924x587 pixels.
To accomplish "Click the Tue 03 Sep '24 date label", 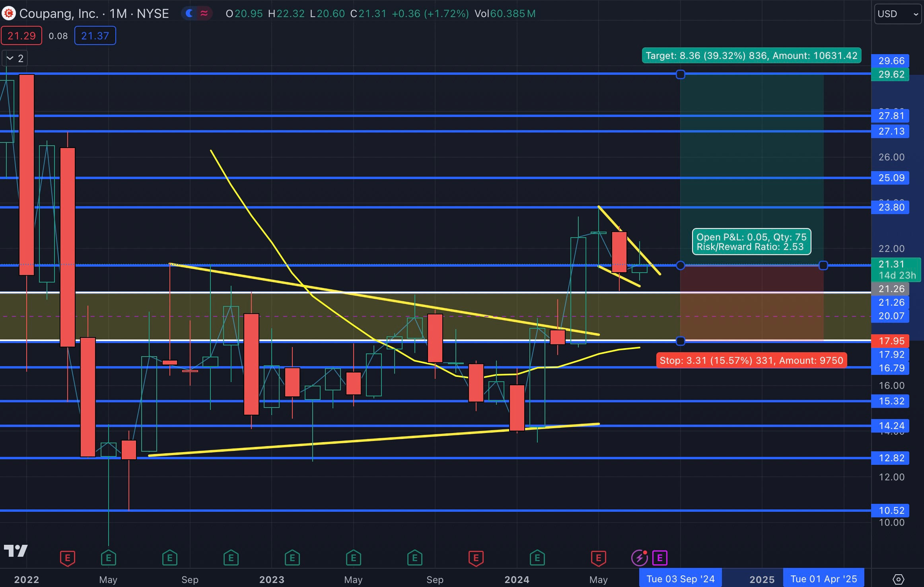I will point(680,579).
